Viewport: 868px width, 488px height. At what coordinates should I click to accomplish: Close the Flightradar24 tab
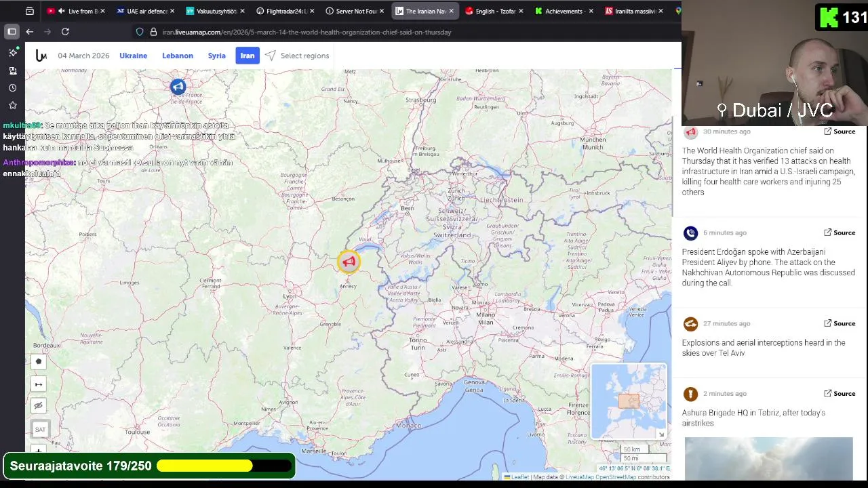(x=312, y=11)
